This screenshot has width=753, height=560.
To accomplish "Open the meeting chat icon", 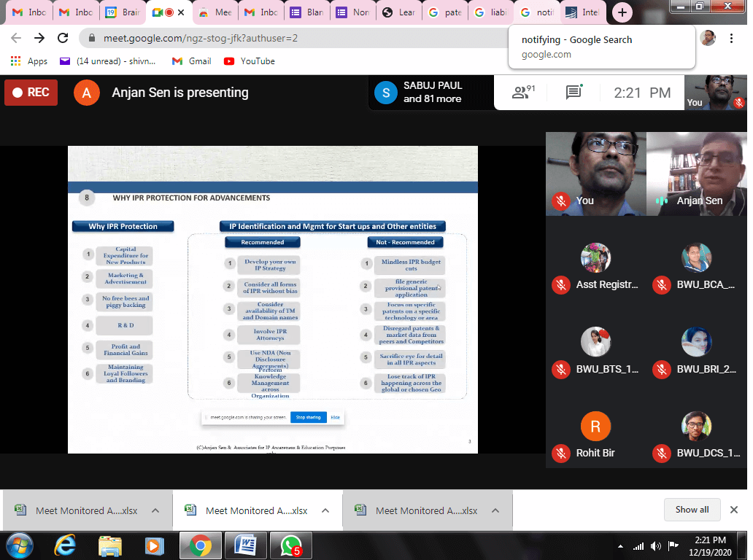I will click(574, 93).
